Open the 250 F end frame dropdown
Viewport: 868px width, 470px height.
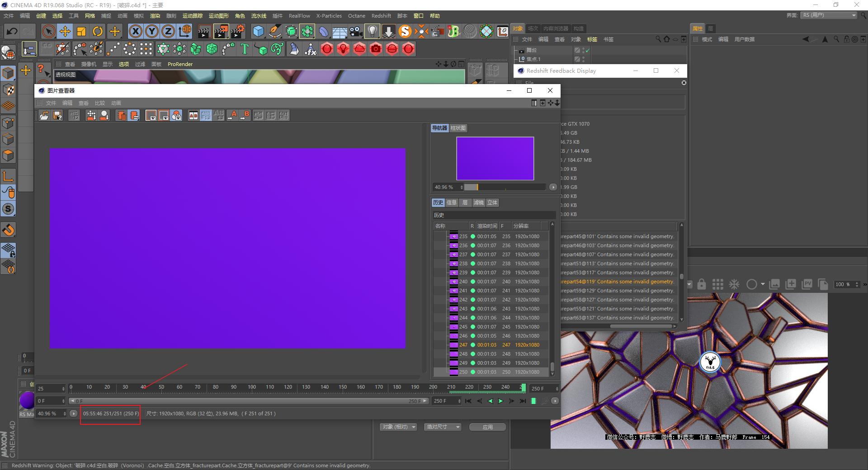pyautogui.click(x=544, y=388)
